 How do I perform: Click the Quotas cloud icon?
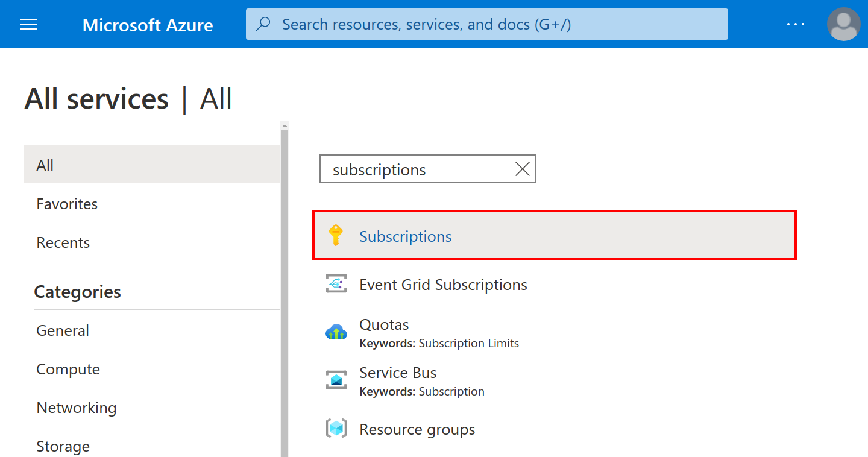(x=336, y=332)
